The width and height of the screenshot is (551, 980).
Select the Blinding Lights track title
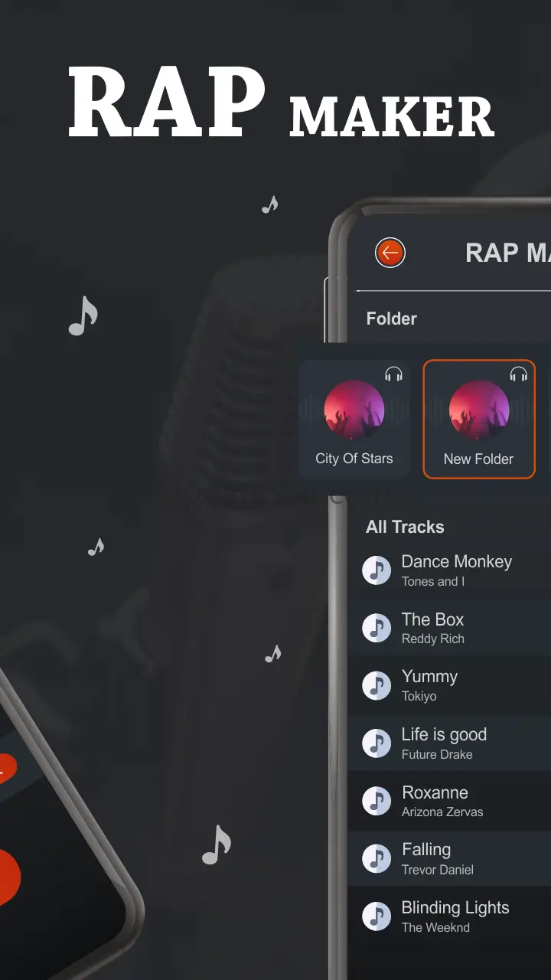455,908
